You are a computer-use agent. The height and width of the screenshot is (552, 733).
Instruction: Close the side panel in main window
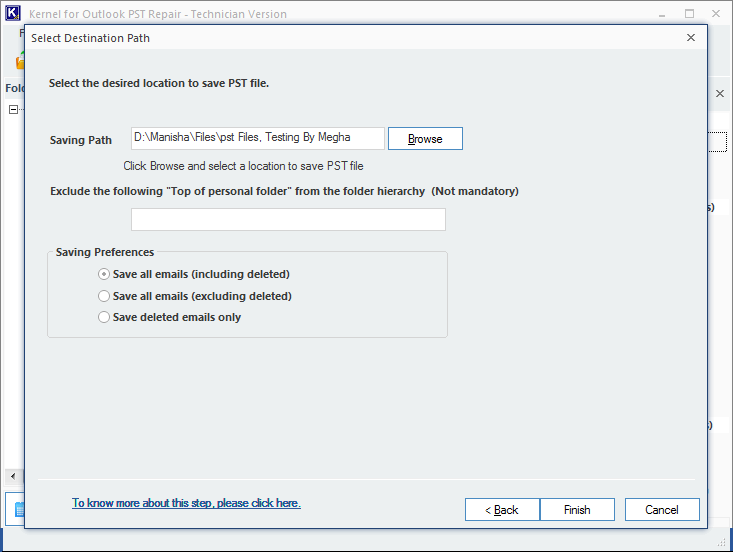click(x=720, y=93)
